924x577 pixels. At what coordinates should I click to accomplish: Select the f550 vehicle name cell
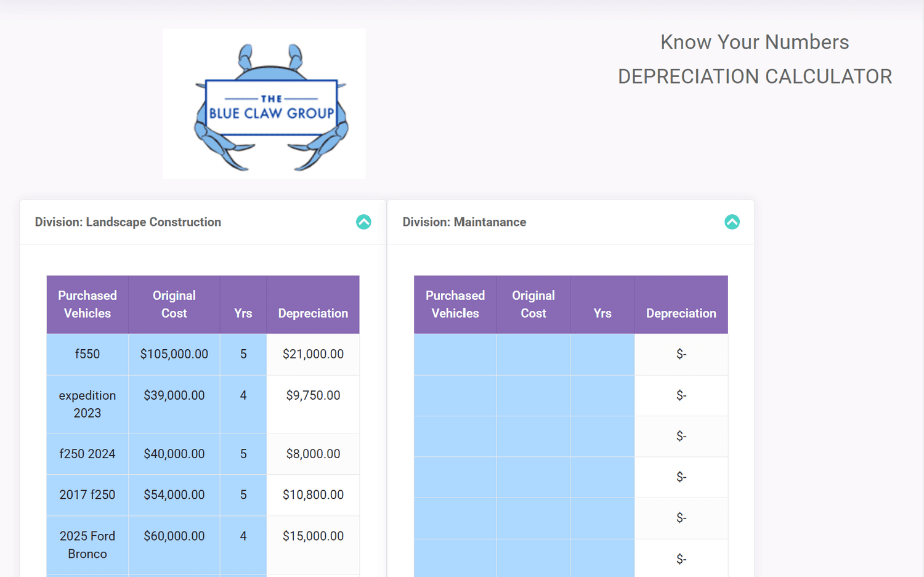pos(87,354)
